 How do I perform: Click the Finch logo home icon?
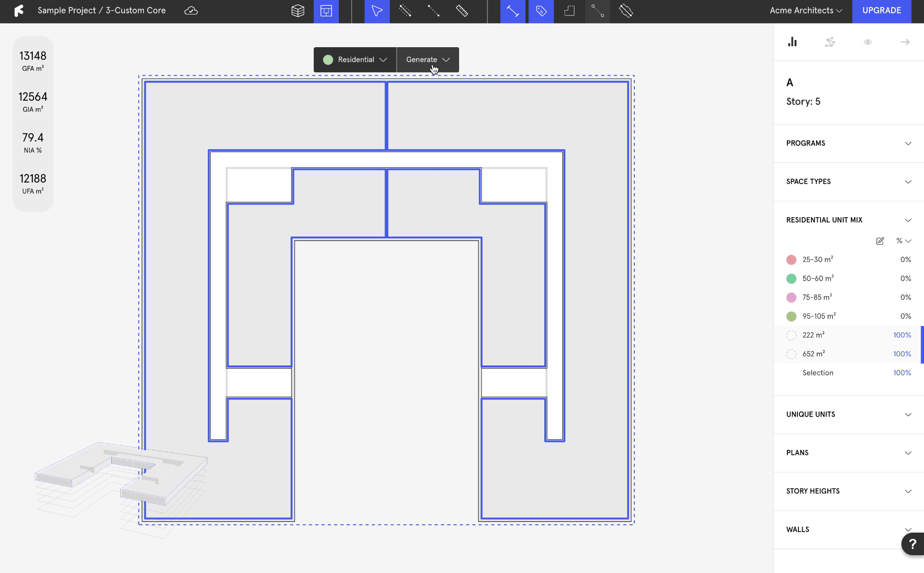tap(19, 11)
